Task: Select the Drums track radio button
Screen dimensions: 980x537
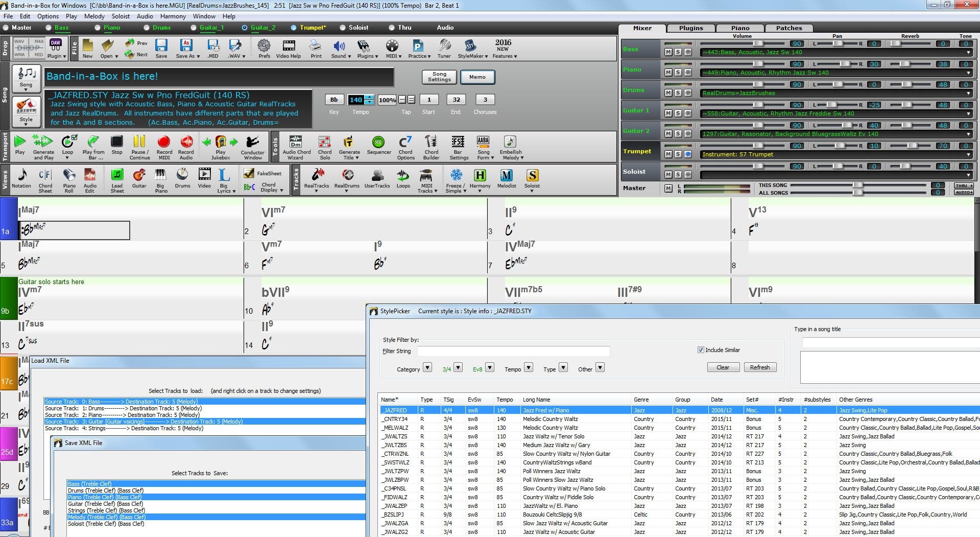Action: pyautogui.click(x=146, y=28)
